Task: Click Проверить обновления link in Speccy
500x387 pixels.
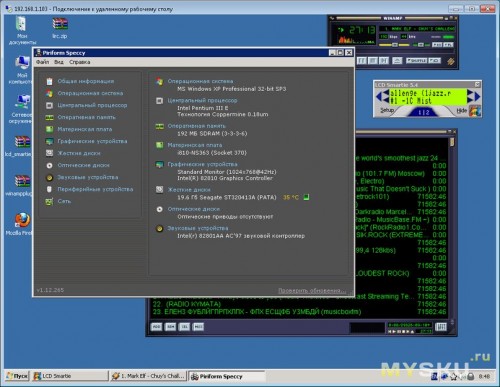Action: tap(312, 291)
